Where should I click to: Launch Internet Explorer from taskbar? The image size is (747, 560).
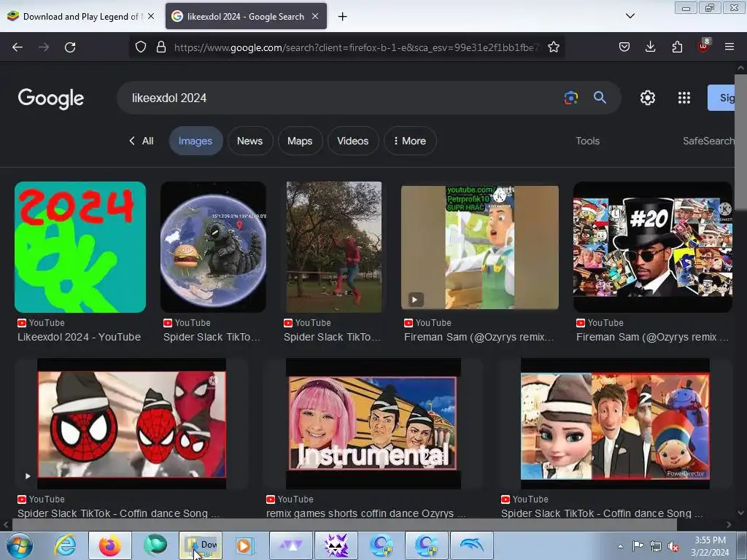pyautogui.click(x=65, y=545)
